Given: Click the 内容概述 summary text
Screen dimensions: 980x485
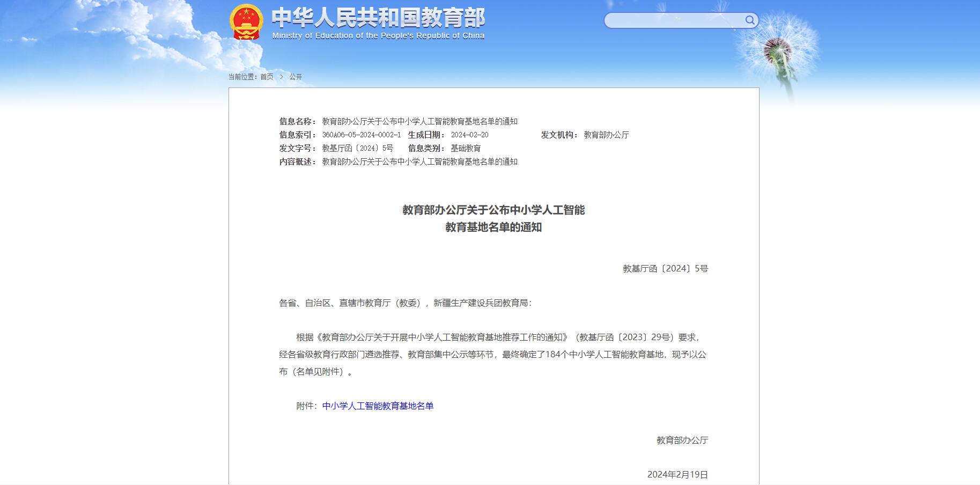Looking at the screenshot, I should coord(419,162).
